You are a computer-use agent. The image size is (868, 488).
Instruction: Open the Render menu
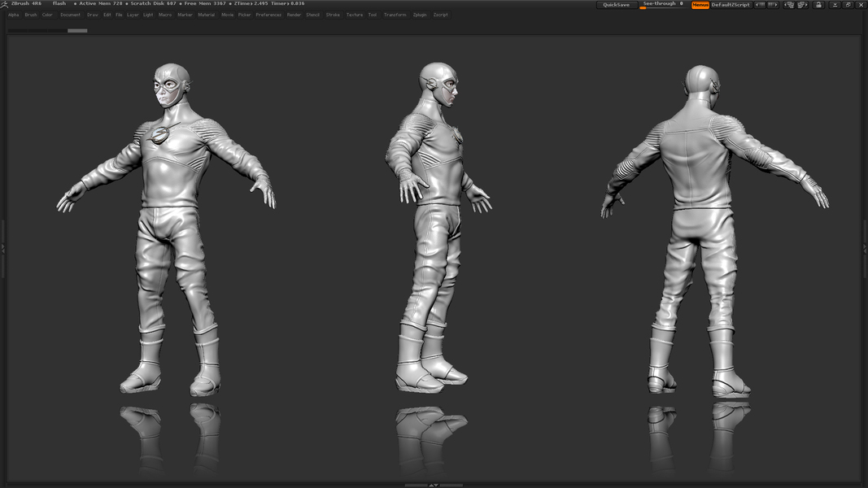click(294, 15)
